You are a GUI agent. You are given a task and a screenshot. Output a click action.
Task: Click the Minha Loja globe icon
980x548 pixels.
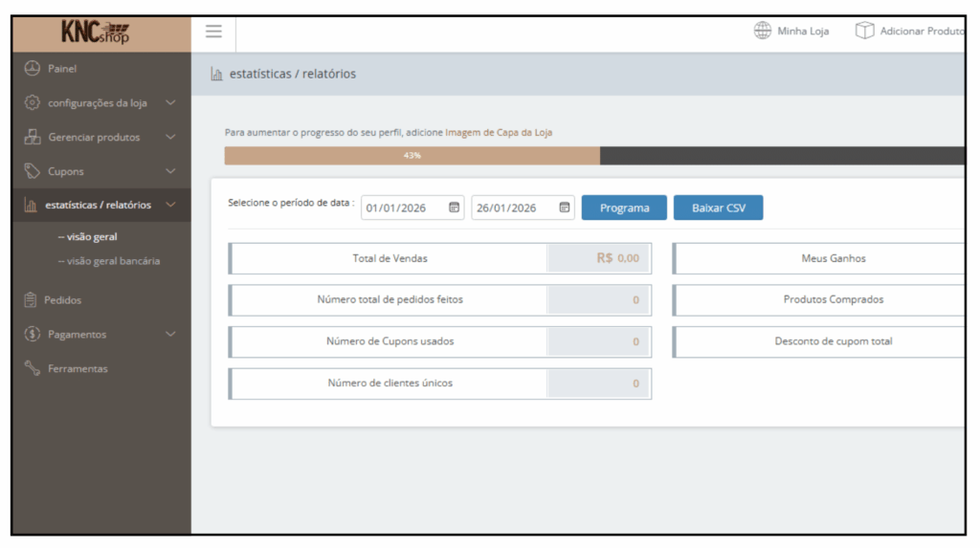763,31
